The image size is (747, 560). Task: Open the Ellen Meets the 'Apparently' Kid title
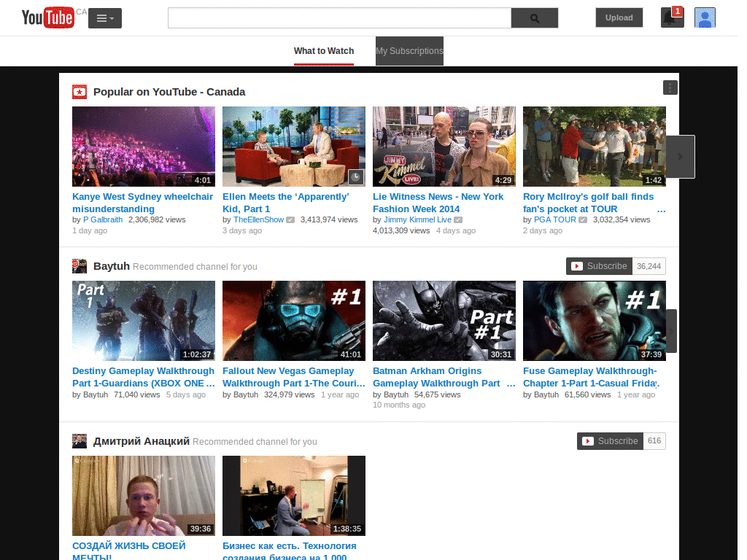click(x=286, y=203)
